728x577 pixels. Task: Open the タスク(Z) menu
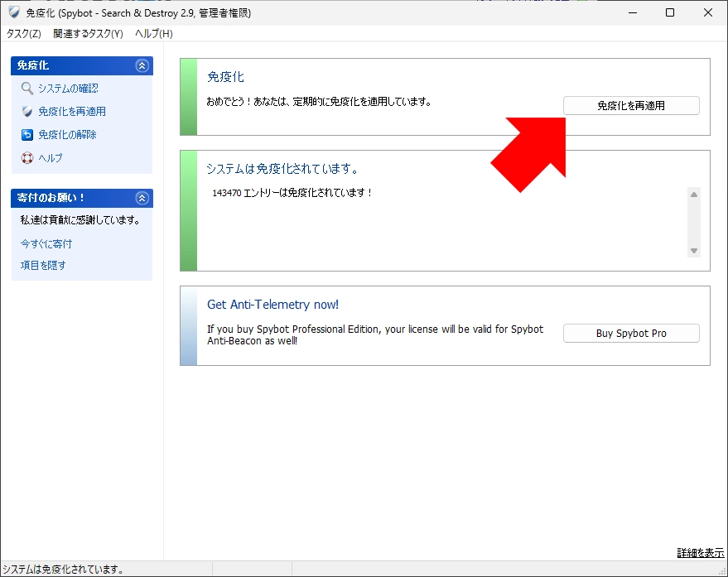point(24,33)
